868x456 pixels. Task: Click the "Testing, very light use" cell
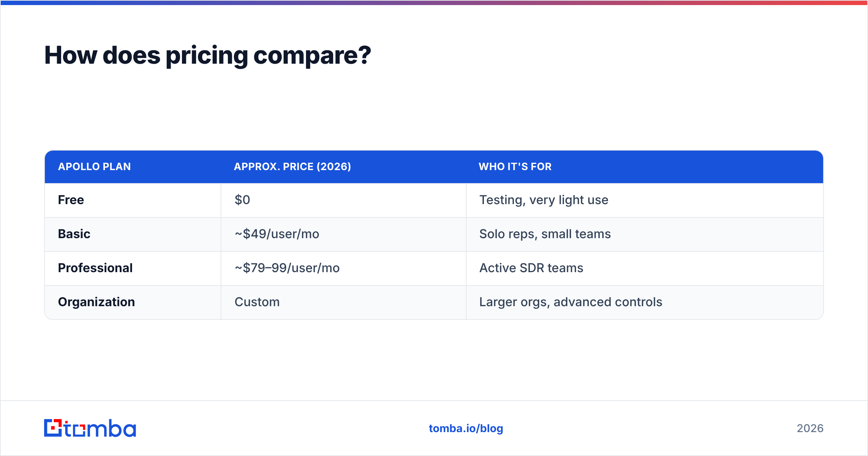(x=644, y=200)
